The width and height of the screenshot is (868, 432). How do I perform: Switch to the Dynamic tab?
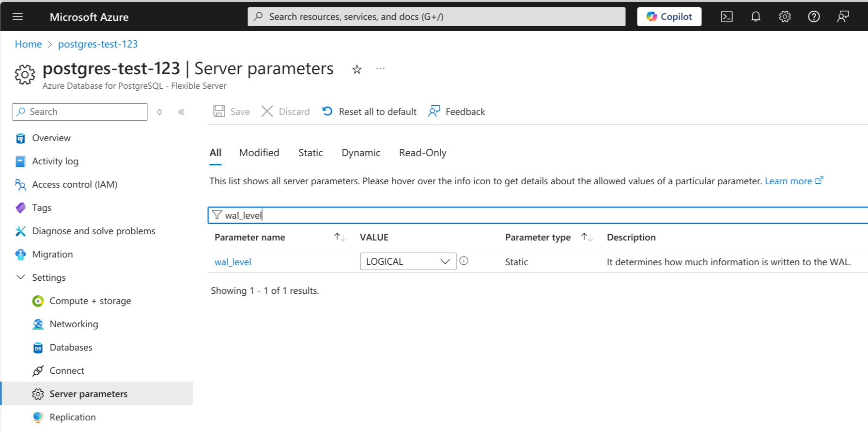(361, 153)
